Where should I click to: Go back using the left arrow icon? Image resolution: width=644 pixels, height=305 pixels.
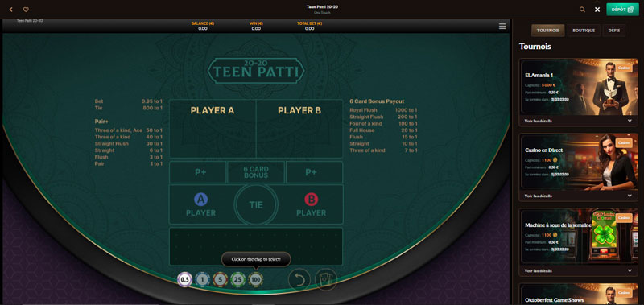11,10
